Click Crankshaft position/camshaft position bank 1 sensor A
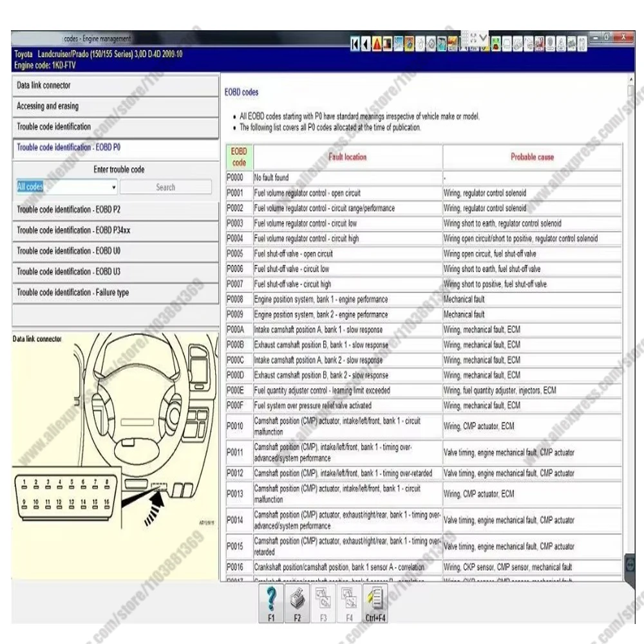 [x=348, y=567]
